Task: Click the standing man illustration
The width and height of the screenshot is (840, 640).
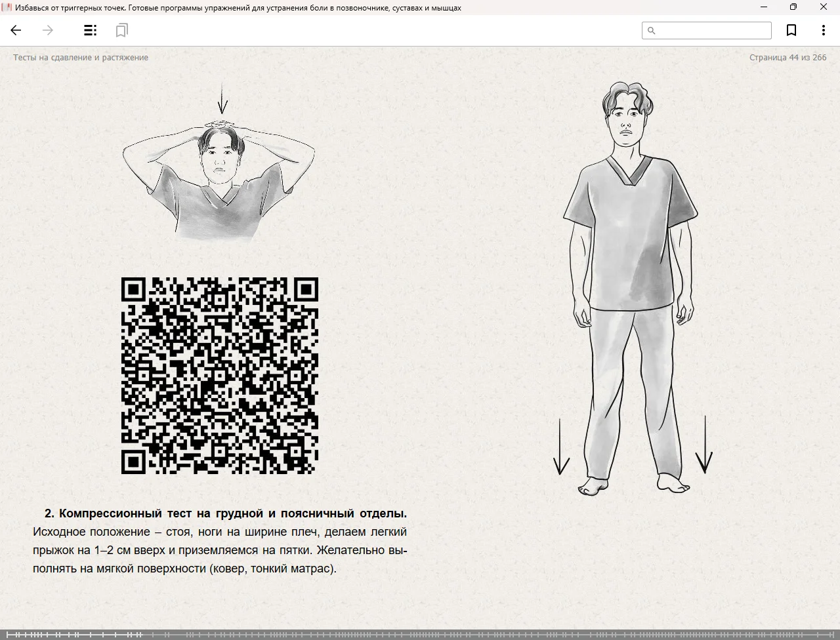Action: 630,289
